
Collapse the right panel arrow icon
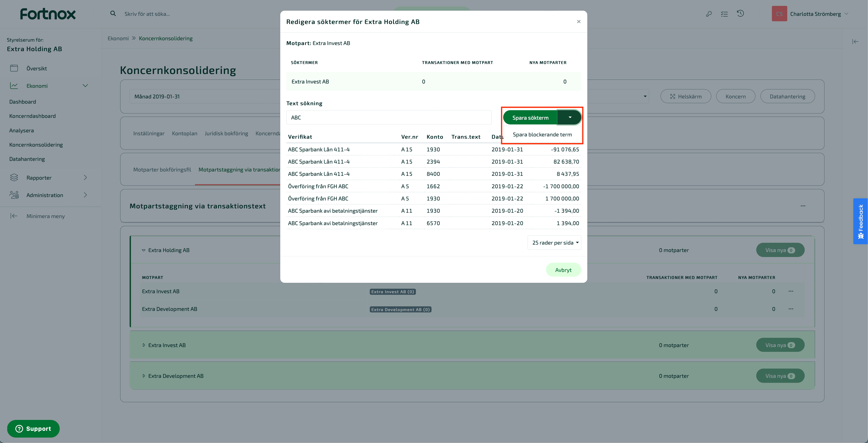tap(855, 41)
